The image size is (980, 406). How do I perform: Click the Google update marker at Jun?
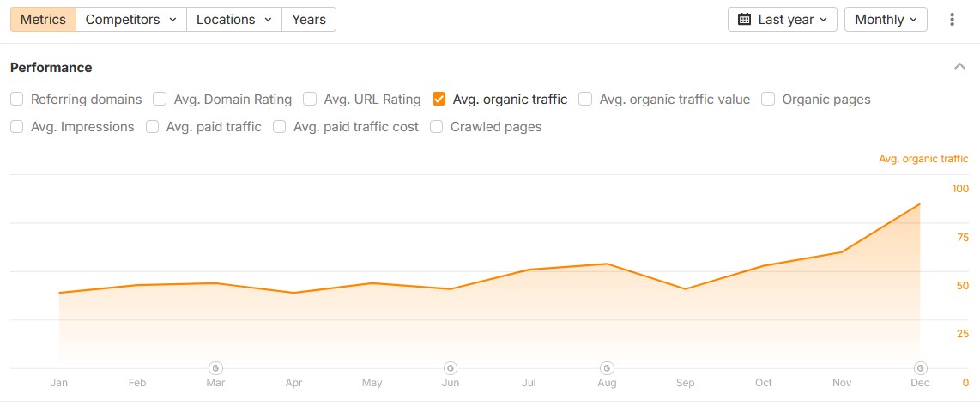point(451,368)
